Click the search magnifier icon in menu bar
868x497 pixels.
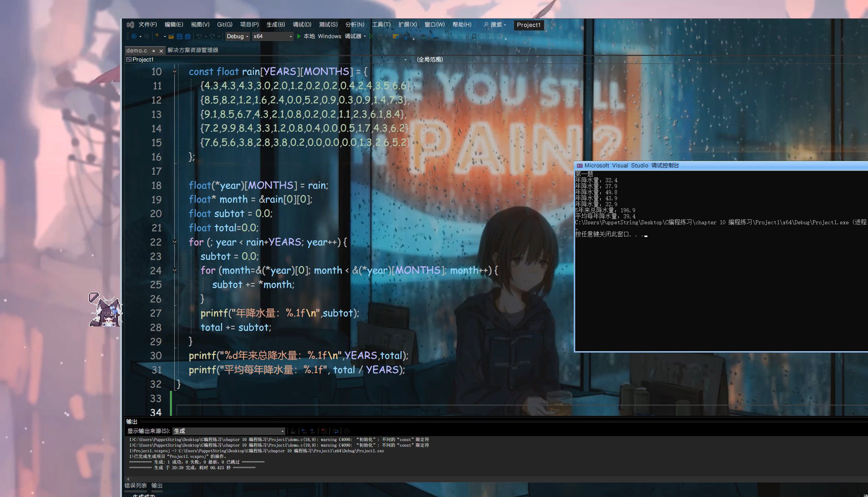[486, 24]
